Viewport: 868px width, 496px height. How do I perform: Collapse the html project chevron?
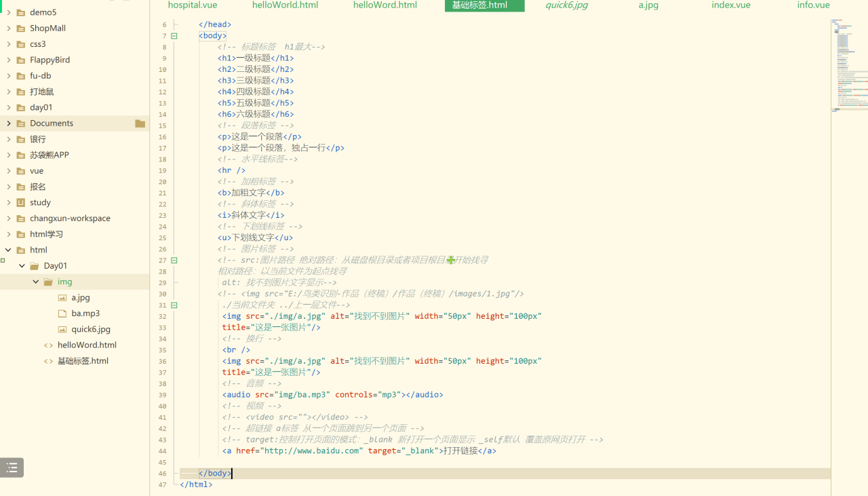tap(8, 250)
